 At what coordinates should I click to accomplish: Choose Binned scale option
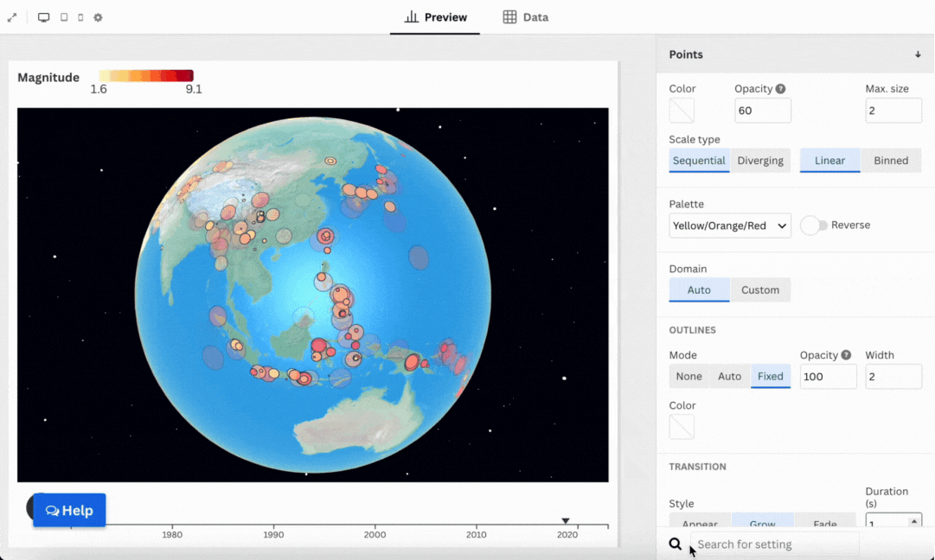click(890, 161)
